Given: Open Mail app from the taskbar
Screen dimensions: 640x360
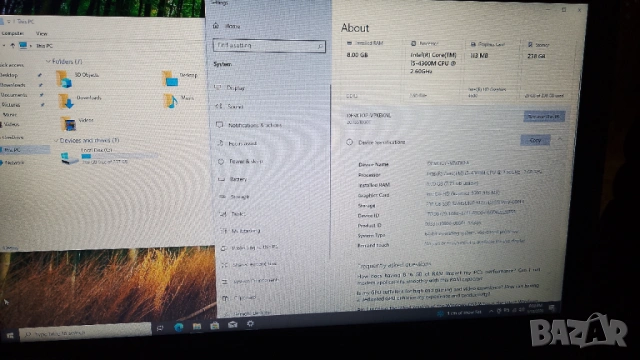Looking at the screenshot, I should [x=233, y=324].
